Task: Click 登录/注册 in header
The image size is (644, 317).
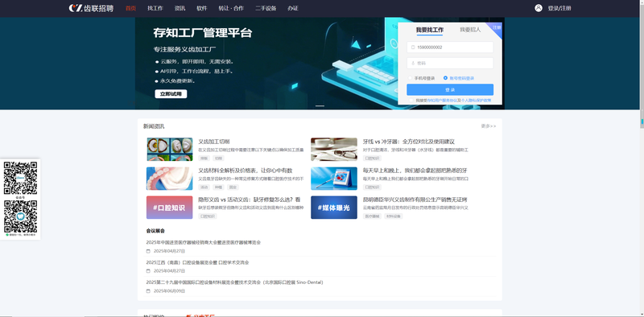Action: (559, 8)
